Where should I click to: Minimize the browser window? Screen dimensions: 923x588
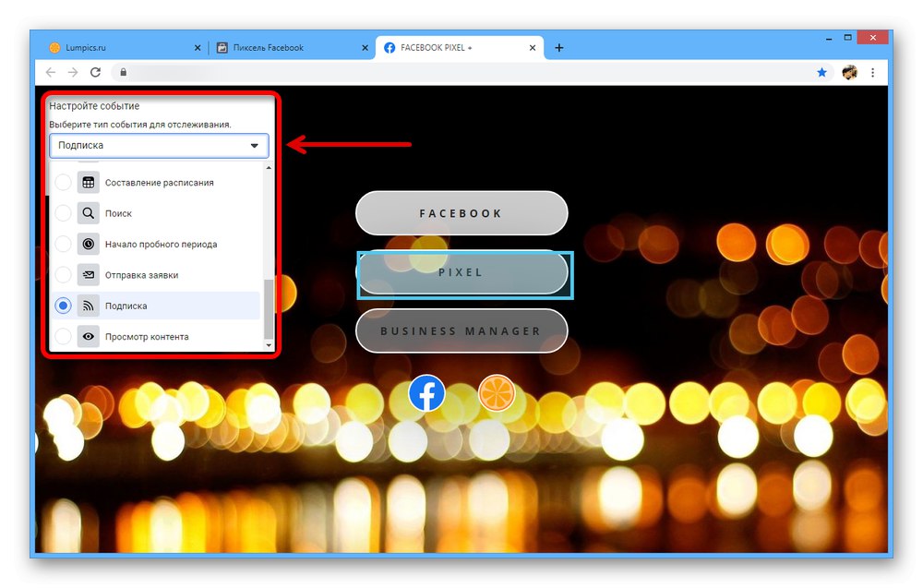click(x=829, y=38)
